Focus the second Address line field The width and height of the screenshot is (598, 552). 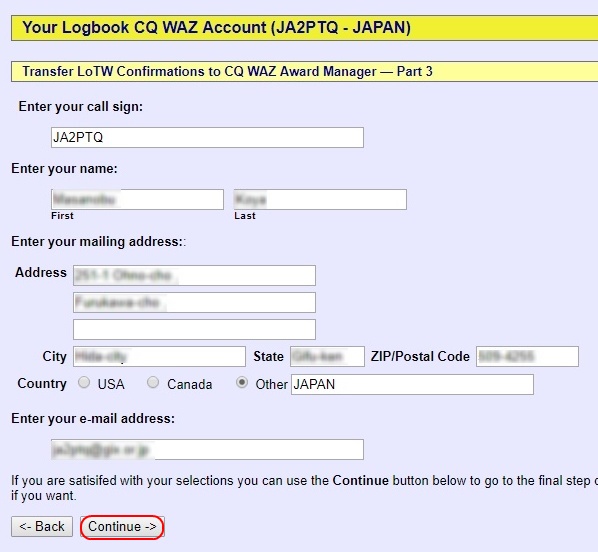click(x=195, y=303)
